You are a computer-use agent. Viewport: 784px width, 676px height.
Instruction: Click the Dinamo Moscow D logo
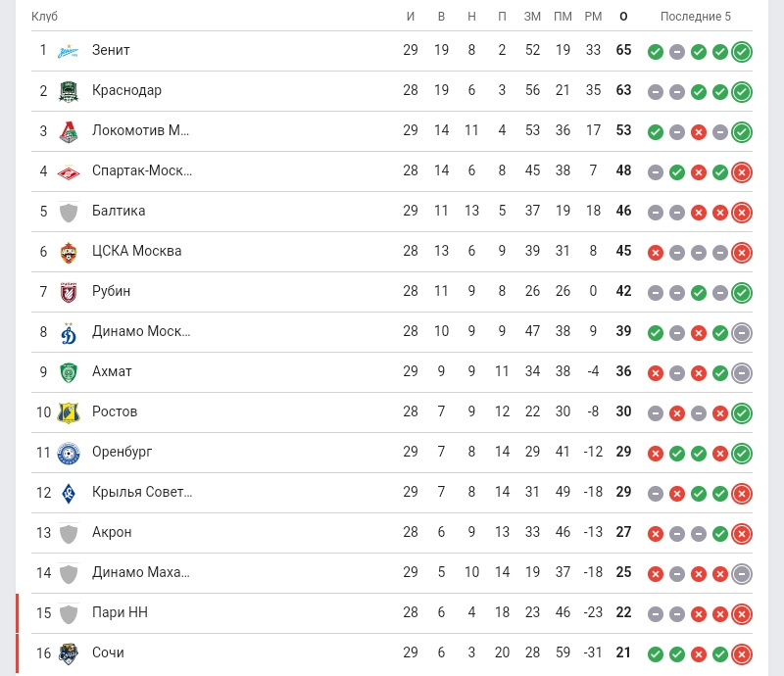pos(68,332)
